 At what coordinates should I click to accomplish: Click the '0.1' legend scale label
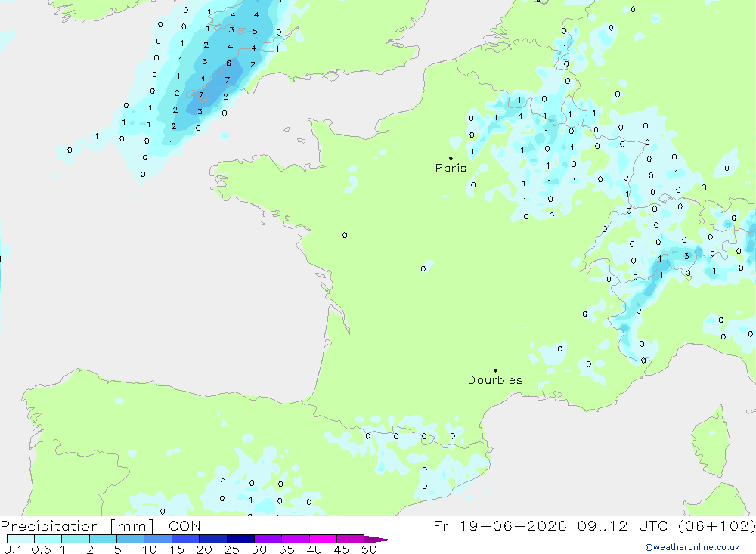coord(13,549)
